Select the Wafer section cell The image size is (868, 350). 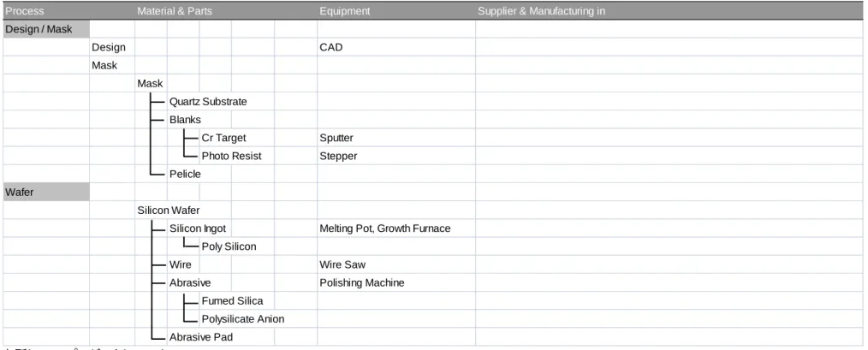point(46,193)
